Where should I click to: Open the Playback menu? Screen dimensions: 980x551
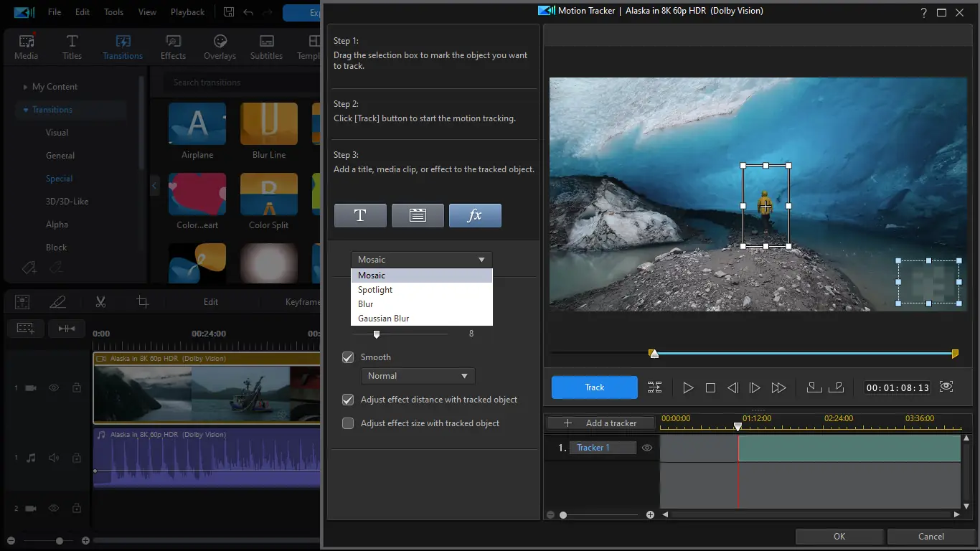click(x=187, y=12)
